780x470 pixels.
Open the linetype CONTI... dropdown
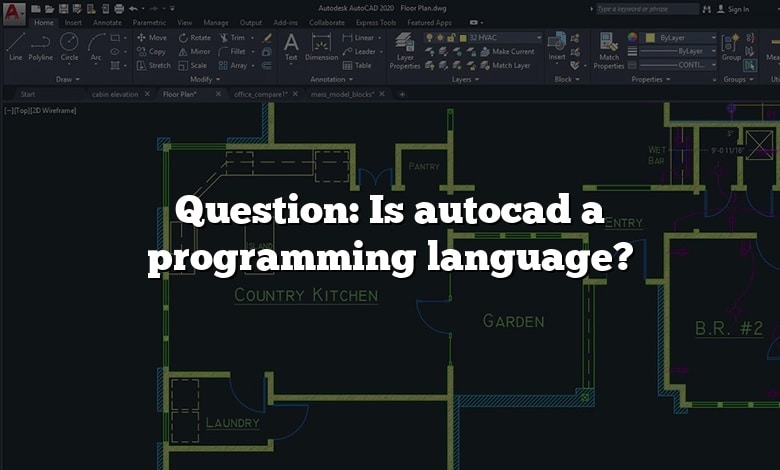point(713,65)
